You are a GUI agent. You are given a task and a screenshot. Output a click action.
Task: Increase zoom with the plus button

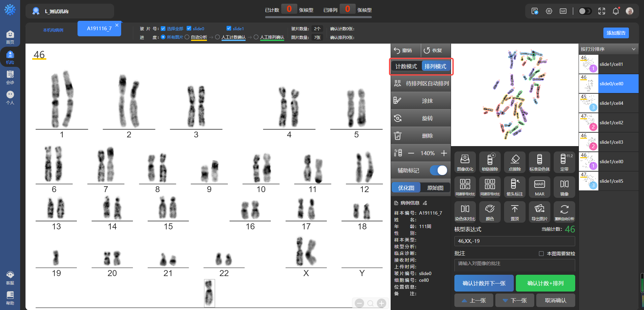444,153
